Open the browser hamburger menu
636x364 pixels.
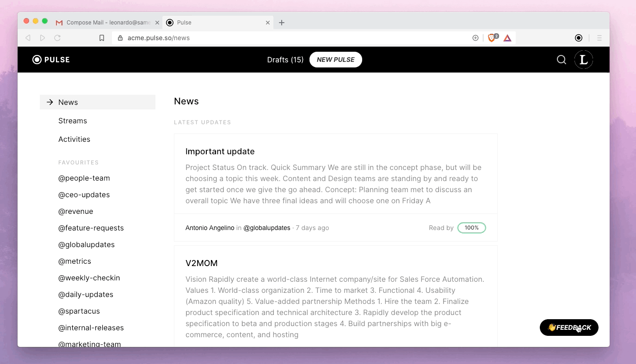click(599, 38)
